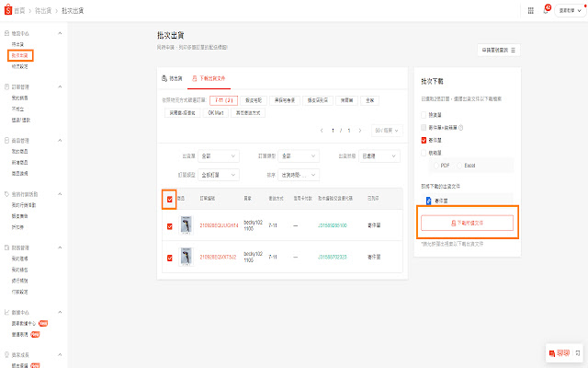Collapse the finance sidebar section
This screenshot has width=588, height=368.
tap(60, 247)
